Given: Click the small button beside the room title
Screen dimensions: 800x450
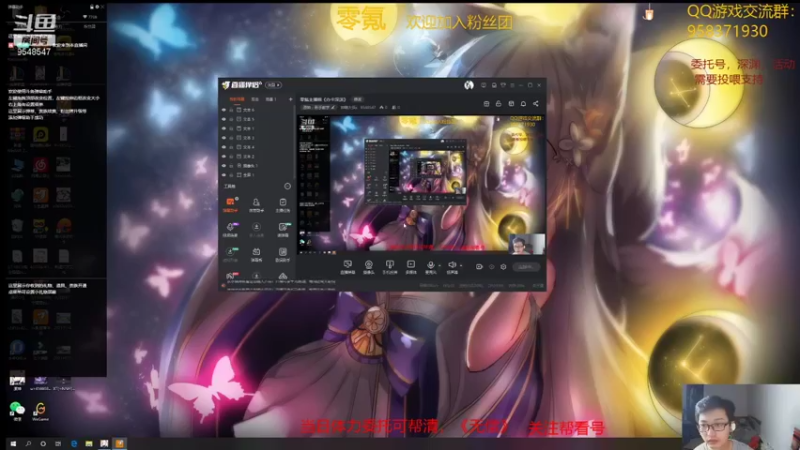Looking at the screenshot, I should [358, 99].
